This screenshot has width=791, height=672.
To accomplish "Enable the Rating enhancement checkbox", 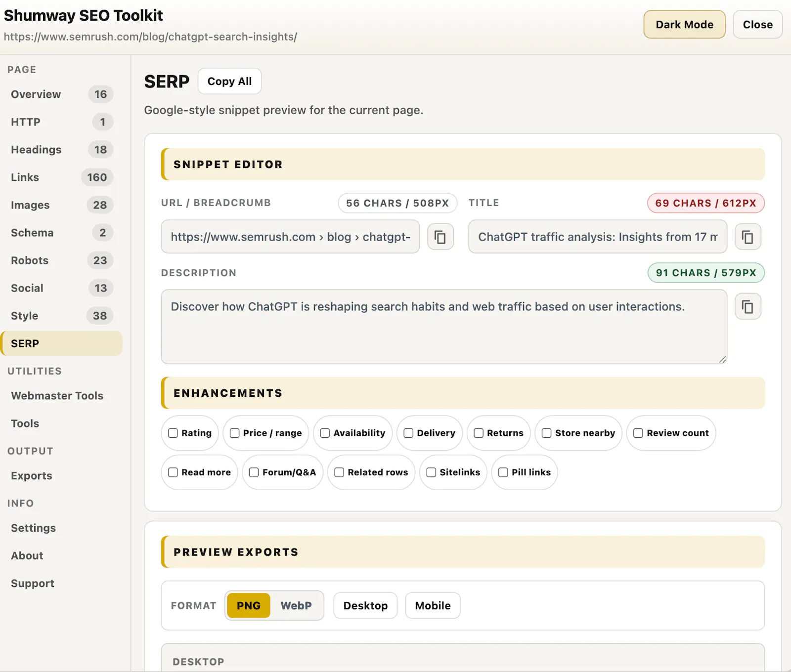I will (173, 433).
